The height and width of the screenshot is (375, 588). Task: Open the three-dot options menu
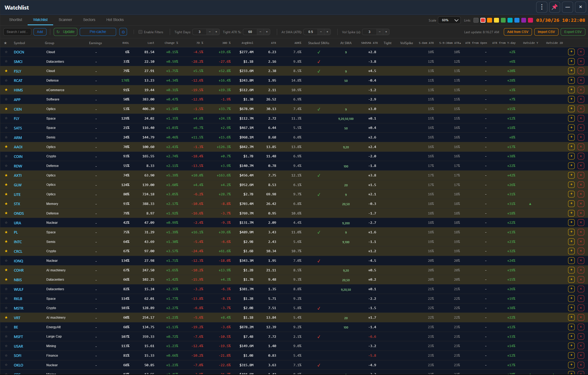(x=542, y=7)
